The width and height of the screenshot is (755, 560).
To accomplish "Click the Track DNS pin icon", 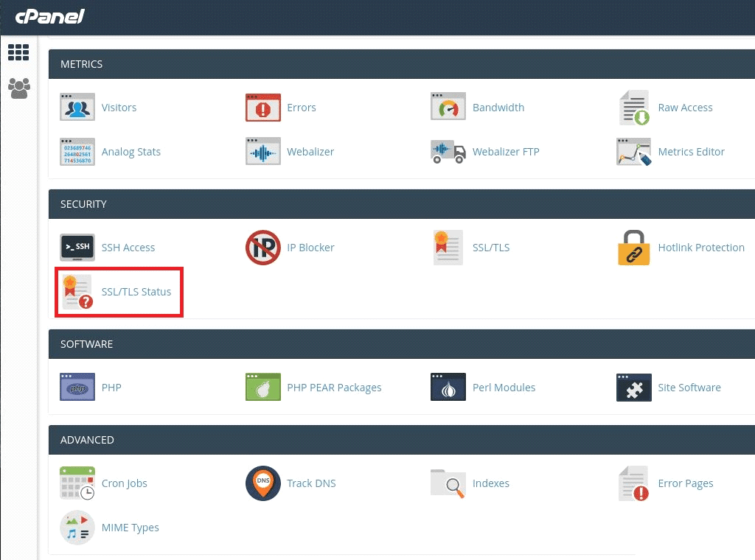I will point(262,483).
